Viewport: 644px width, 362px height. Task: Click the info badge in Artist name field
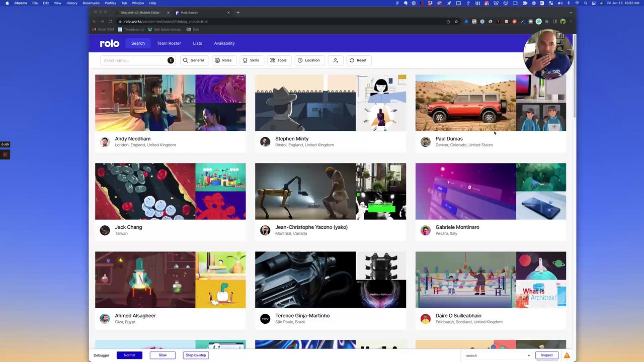click(171, 60)
